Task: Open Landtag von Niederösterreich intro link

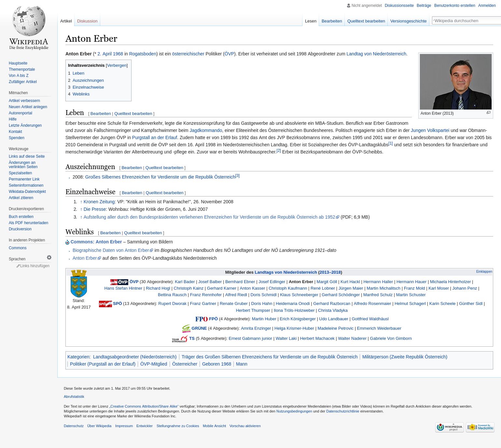Action: coord(376,54)
